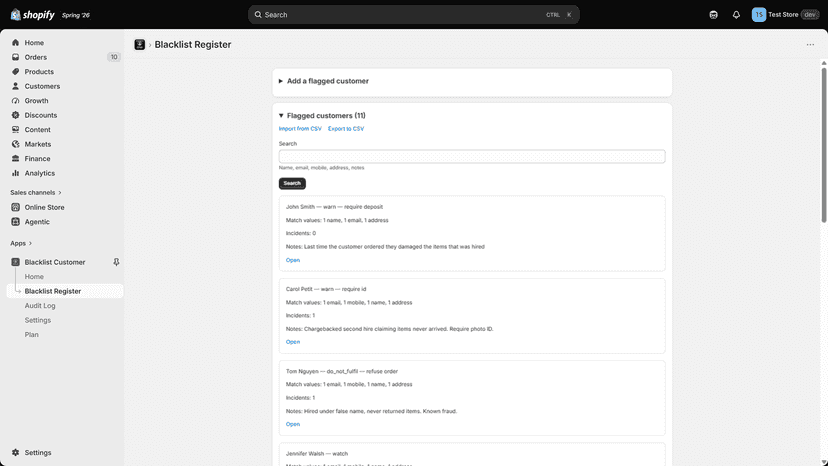Open the app Settings subpage
Screen dimensions: 828x466
tap(37, 320)
